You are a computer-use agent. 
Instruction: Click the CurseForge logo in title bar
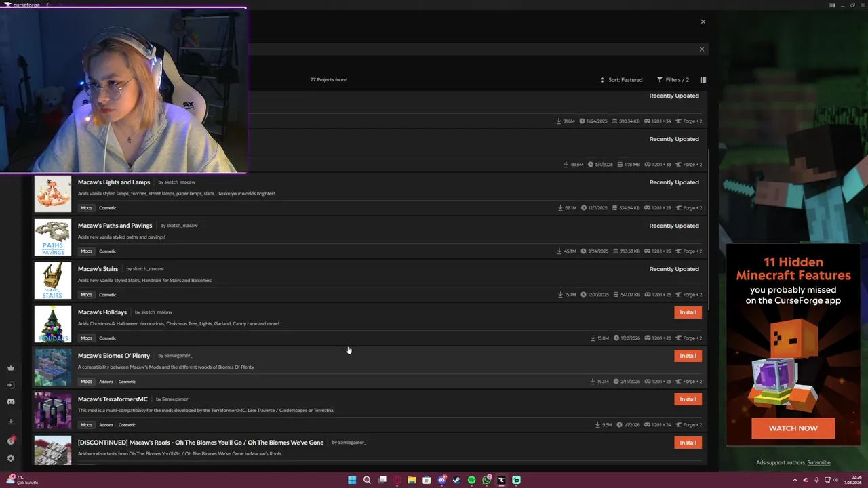click(x=22, y=5)
